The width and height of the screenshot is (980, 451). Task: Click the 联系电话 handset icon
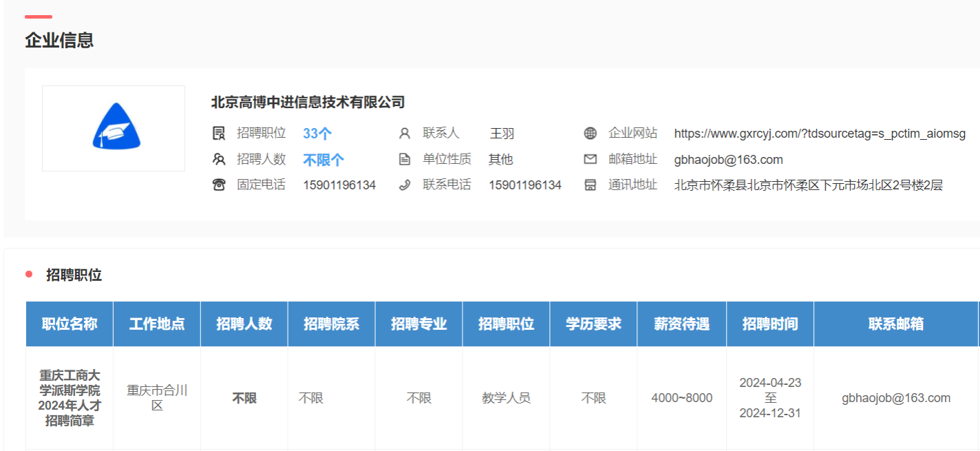[x=405, y=185]
